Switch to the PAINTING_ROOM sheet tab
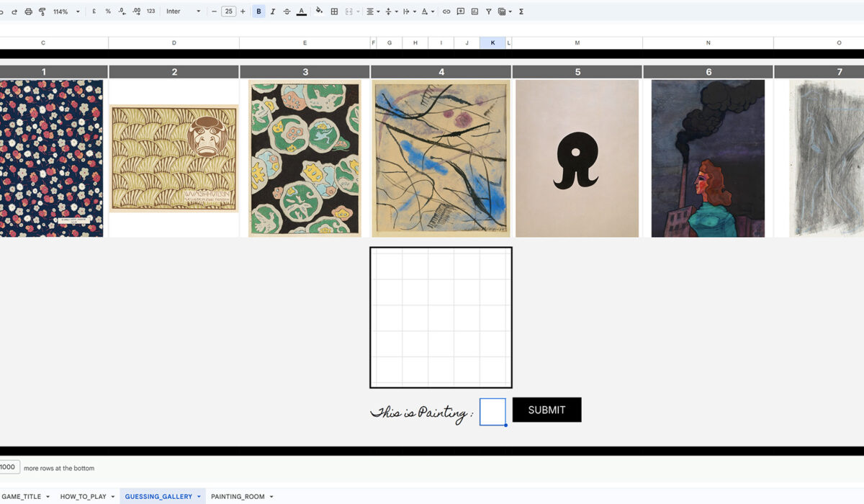The image size is (864, 504). (x=238, y=497)
